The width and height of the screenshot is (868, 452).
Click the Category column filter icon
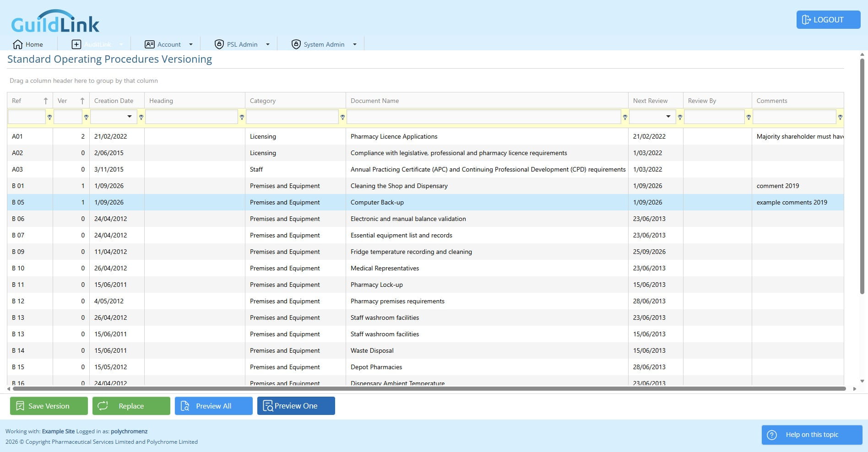tap(342, 117)
